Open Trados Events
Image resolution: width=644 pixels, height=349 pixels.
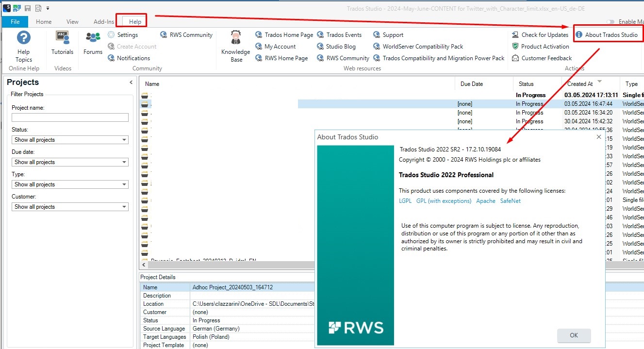[x=339, y=35]
